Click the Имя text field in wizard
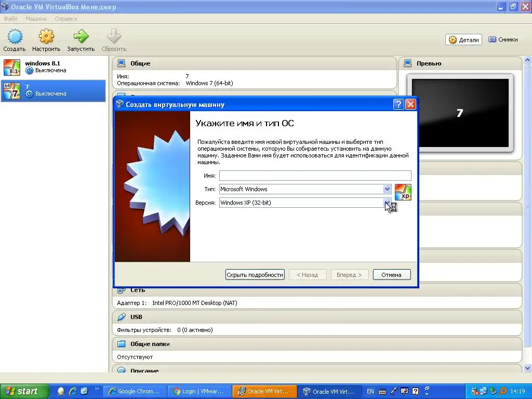The height and width of the screenshot is (399, 532). click(315, 176)
